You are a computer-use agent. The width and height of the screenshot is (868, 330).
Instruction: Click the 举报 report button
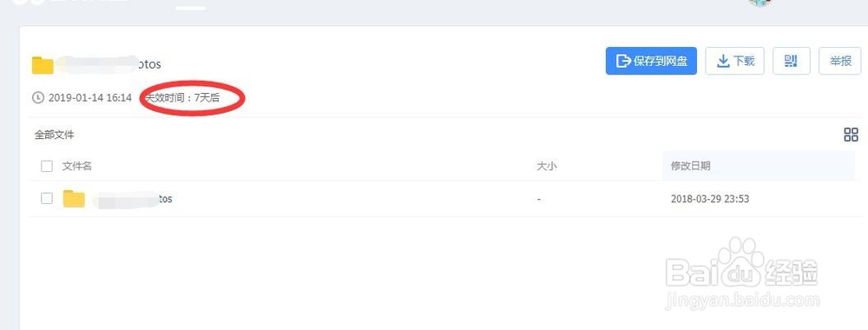pyautogui.click(x=839, y=61)
